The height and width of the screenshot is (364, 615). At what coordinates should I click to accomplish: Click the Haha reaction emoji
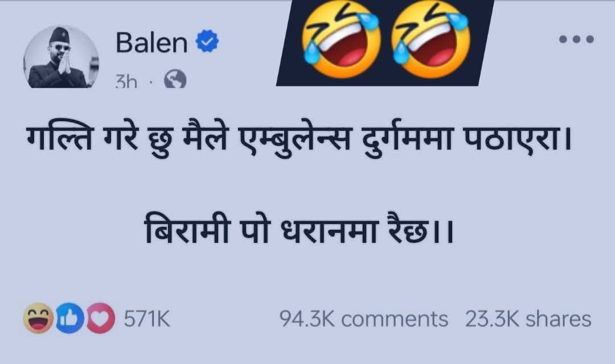click(x=39, y=318)
